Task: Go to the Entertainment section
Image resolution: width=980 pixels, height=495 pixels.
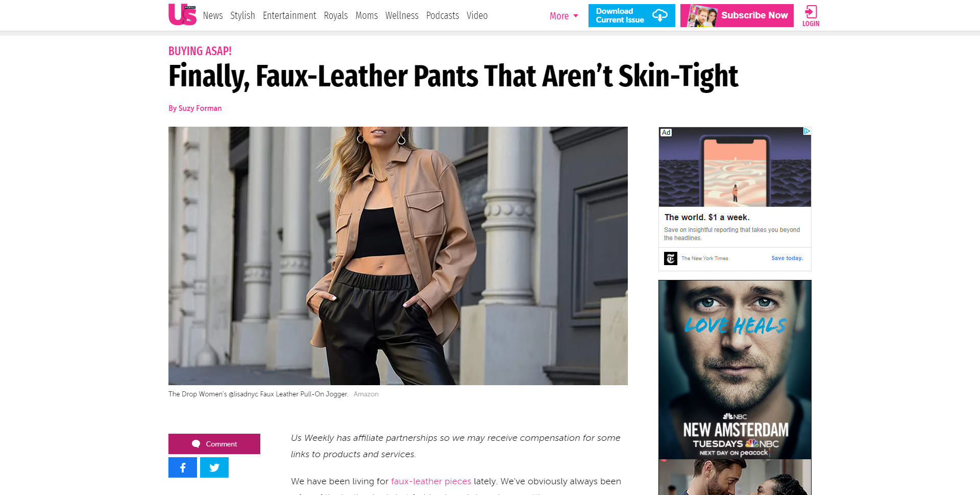Action: point(289,16)
